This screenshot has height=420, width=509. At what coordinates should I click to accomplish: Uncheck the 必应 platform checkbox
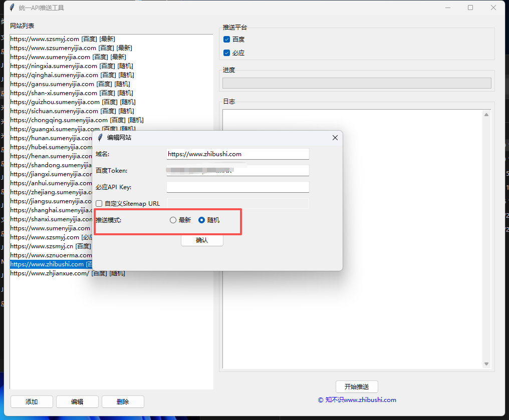[x=227, y=53]
